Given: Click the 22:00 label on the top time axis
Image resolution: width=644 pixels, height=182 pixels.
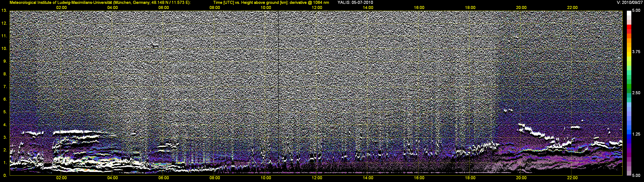Looking at the screenshot, I should (572, 8).
